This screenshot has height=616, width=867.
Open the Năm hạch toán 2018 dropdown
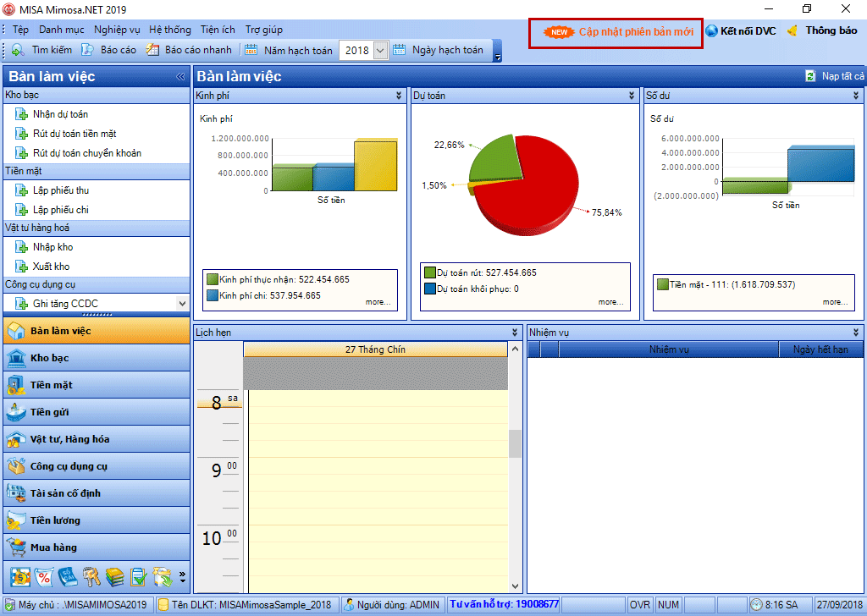(380, 50)
